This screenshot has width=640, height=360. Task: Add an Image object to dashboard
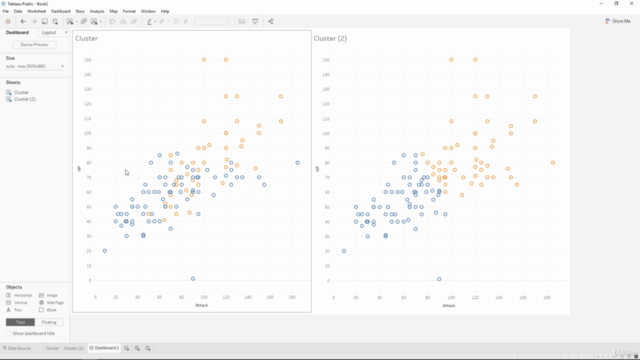tap(48, 295)
